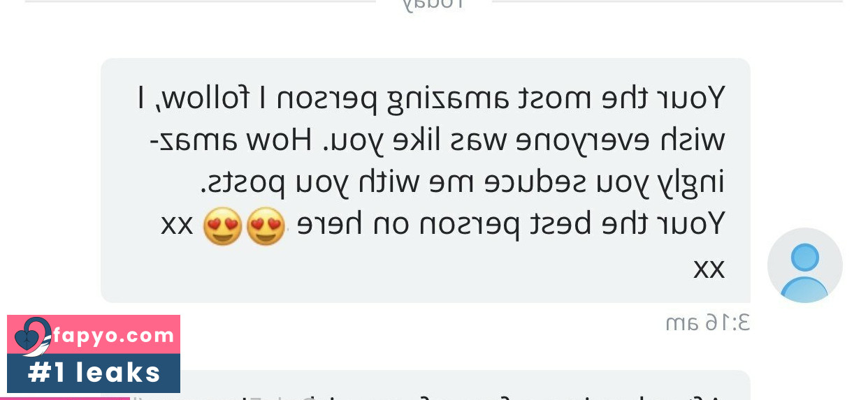This screenshot has width=868, height=400.
Task: Click the heart-eyes emoji beside "here"
Action: [x=266, y=226]
